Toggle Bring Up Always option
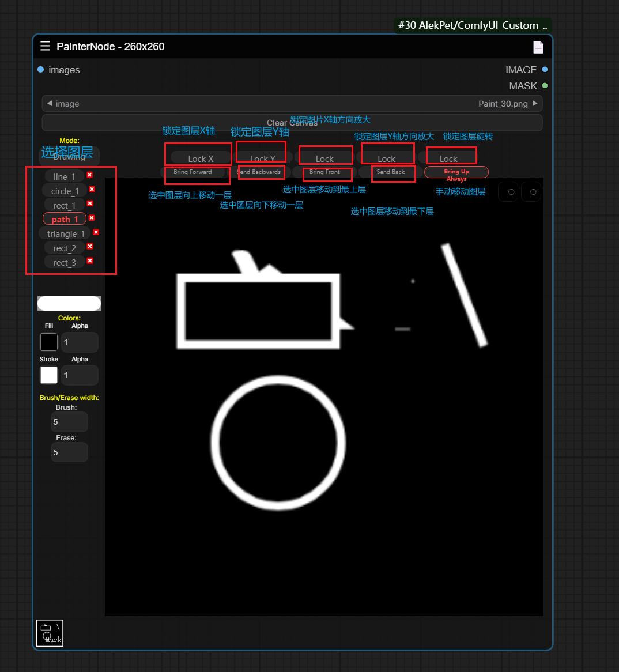Screen dimensions: 619x672 coord(456,172)
